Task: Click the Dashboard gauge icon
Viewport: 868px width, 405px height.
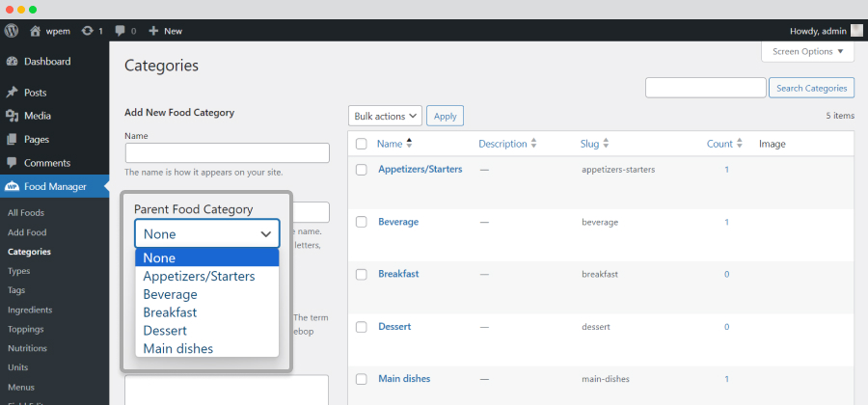Action: (13, 62)
